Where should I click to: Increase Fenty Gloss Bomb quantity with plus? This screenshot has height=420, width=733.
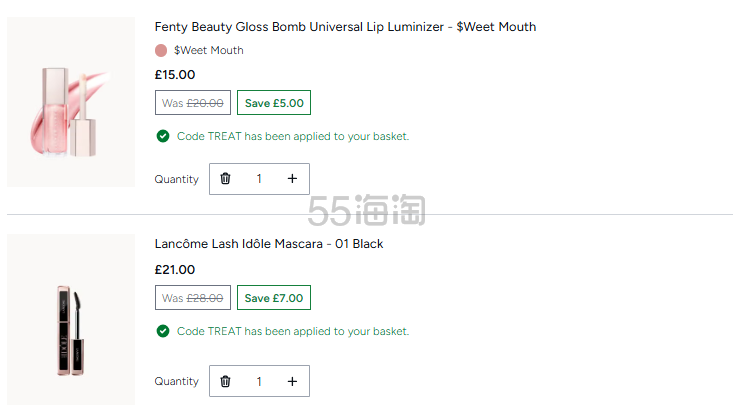292,179
